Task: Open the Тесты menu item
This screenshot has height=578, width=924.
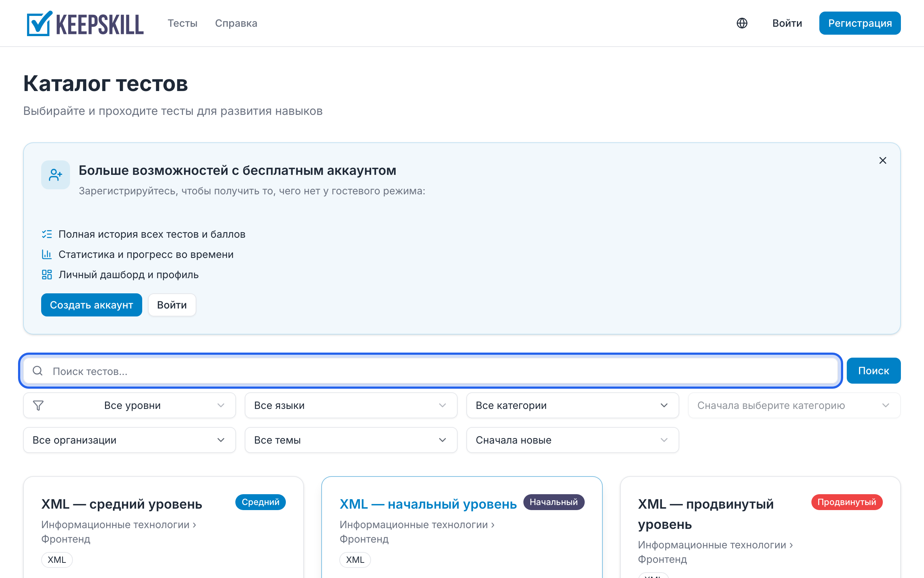Action: pos(183,23)
